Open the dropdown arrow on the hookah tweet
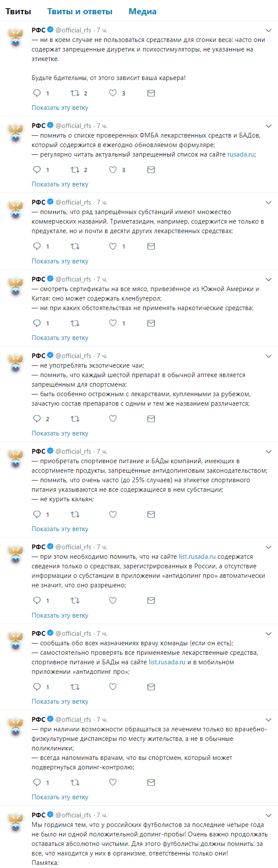This screenshot has width=278, height=868. [x=268, y=452]
